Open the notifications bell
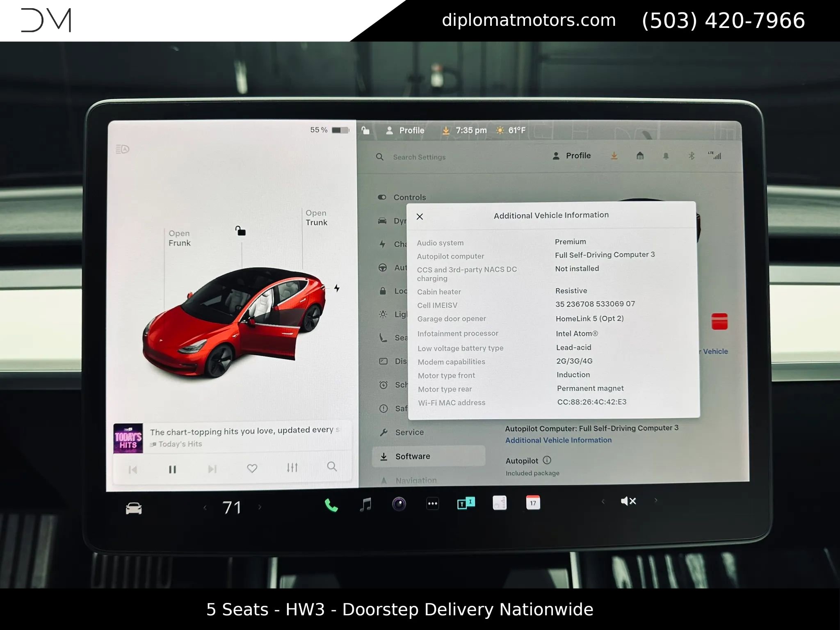840x630 pixels. pos(666,156)
